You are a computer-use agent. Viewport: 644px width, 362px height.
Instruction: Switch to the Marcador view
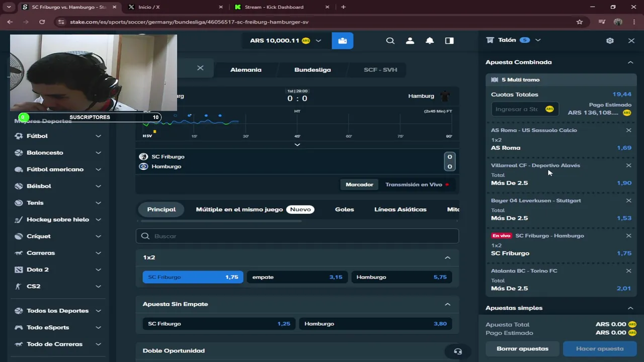(359, 185)
